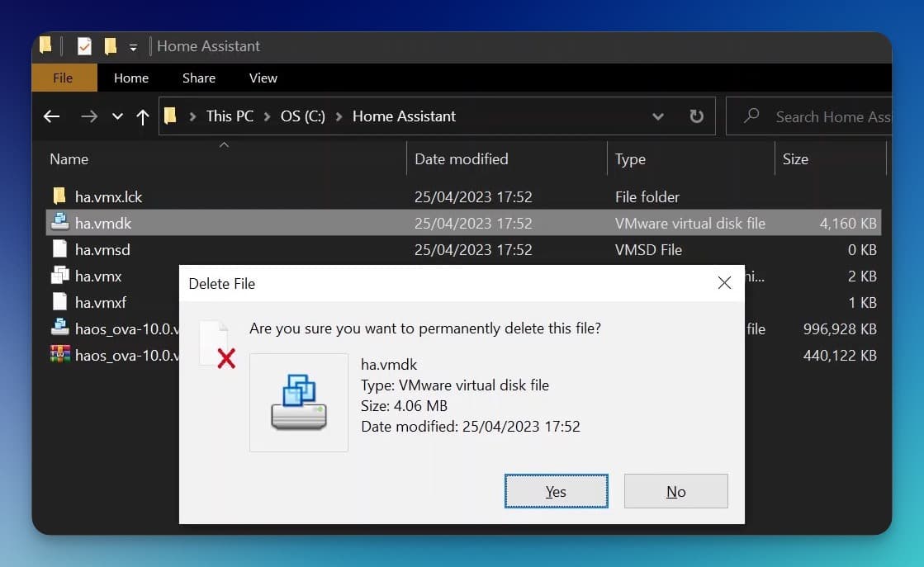924x567 pixels.
Task: Expand the address bar history dropdown
Action: (x=658, y=116)
